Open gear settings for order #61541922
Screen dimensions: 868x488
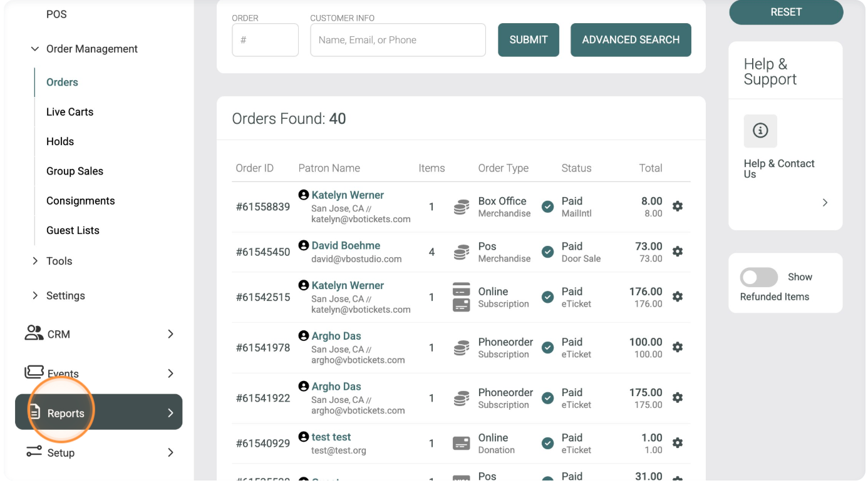[677, 397]
